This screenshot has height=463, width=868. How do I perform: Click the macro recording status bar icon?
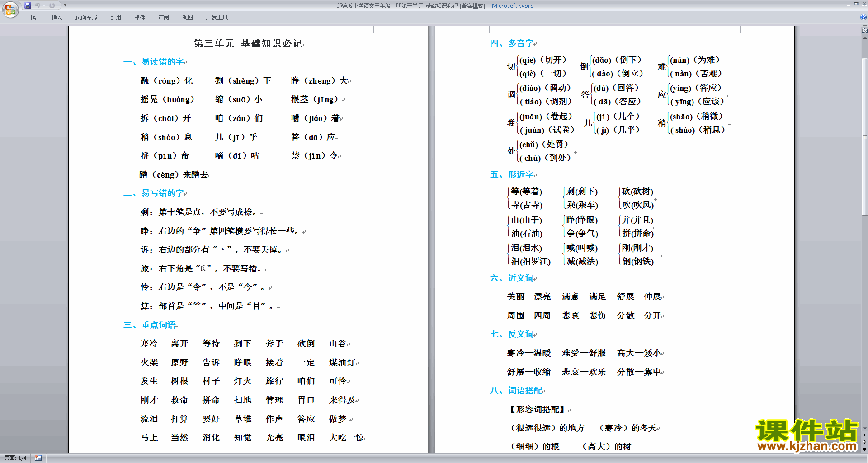[38, 458]
